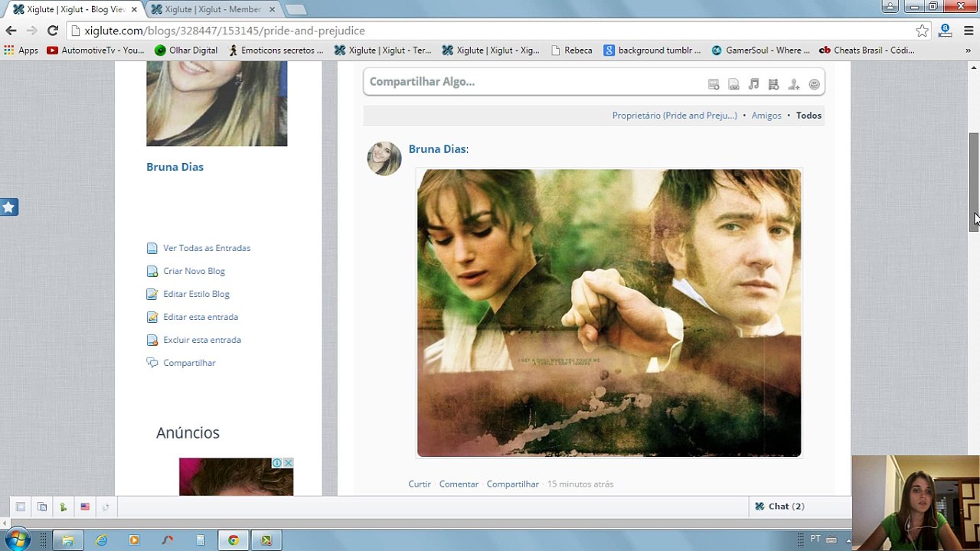Click the first window icon in footer bar
The width and height of the screenshot is (980, 551).
point(21,507)
